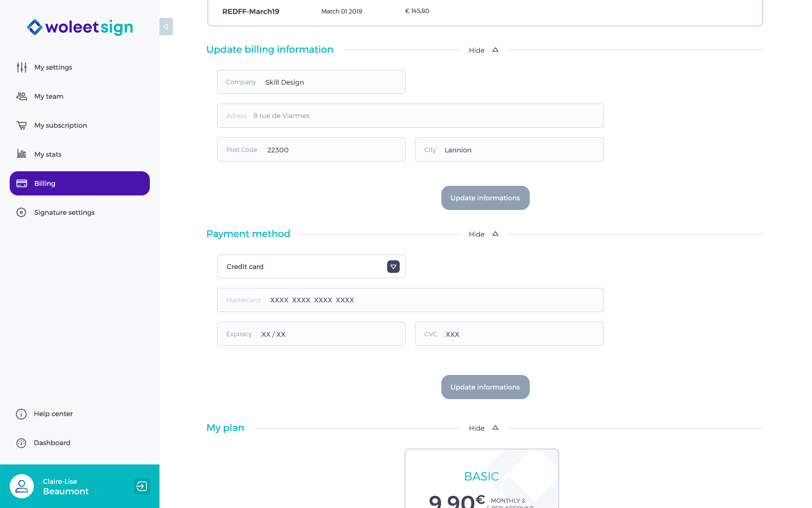Click the My settings sliders icon
Image resolution: width=812 pixels, height=508 pixels.
(22, 67)
